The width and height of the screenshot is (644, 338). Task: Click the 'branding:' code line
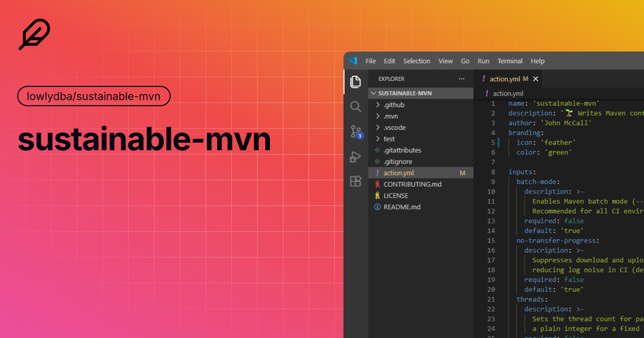click(x=526, y=133)
